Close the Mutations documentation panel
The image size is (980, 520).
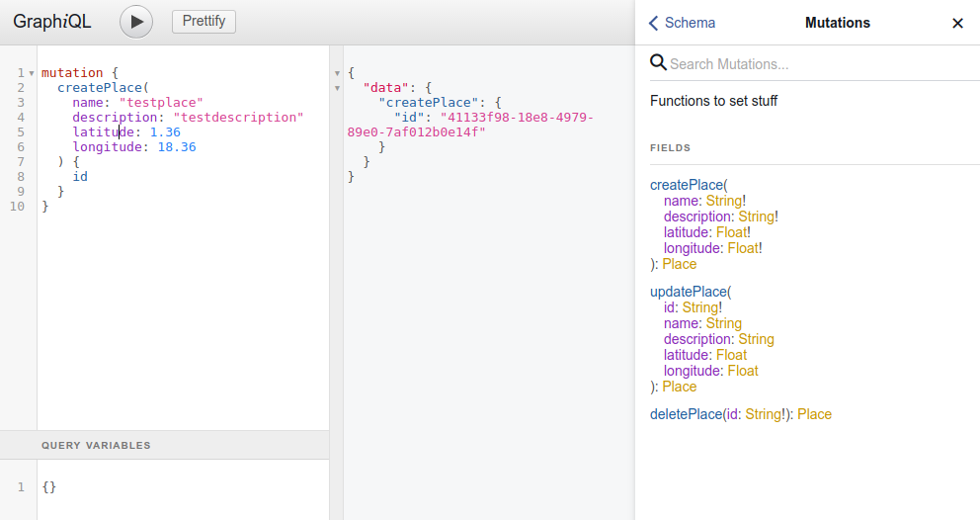(957, 23)
